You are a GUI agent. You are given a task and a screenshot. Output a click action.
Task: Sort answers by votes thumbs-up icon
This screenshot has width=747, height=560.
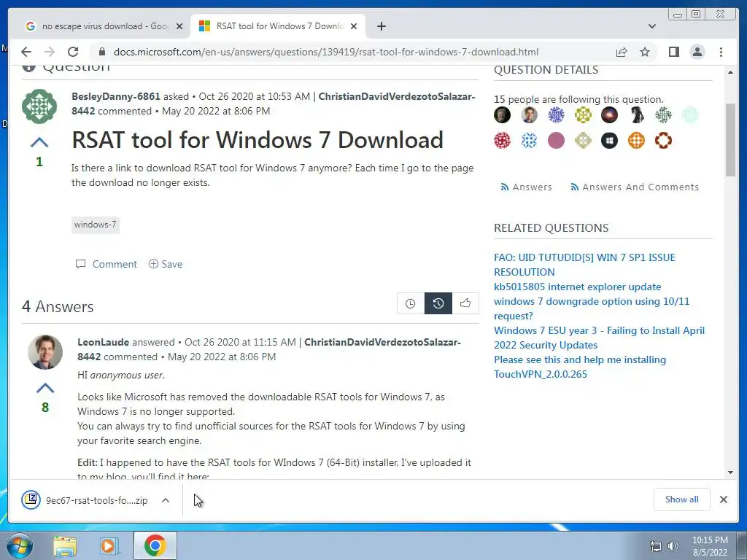tap(465, 303)
